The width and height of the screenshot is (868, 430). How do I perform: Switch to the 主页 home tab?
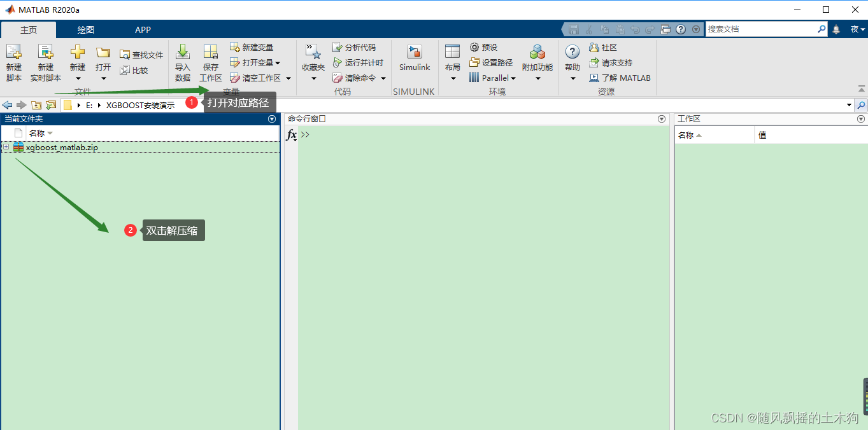(x=29, y=30)
